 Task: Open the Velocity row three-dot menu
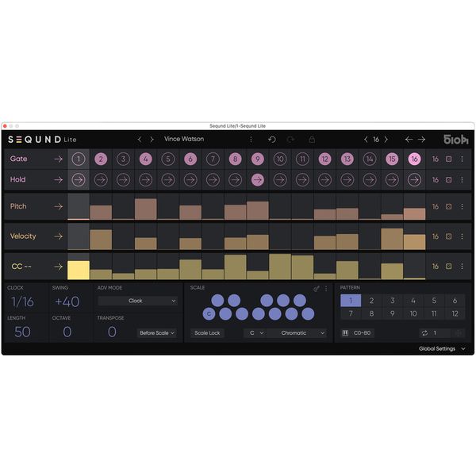(x=462, y=236)
